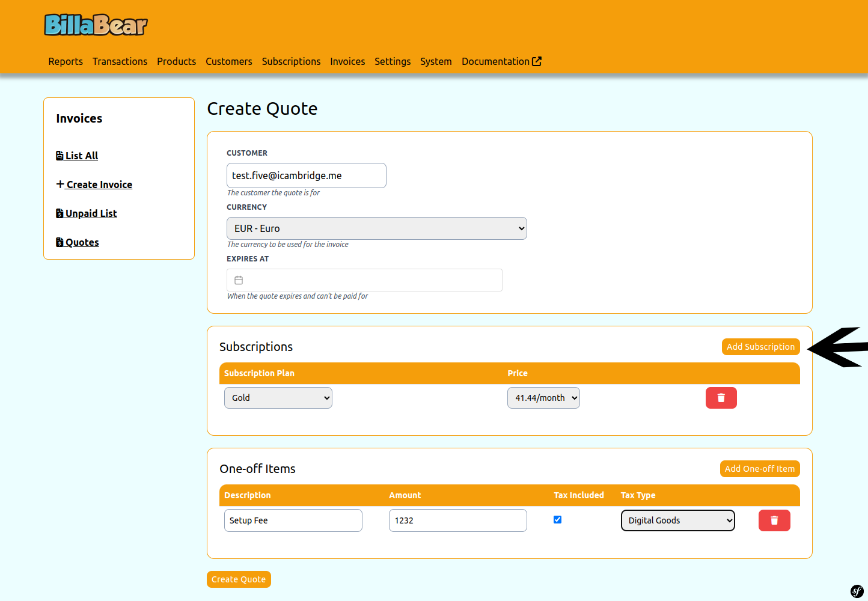Open the Price dropdown showing 41.44/month

543,398
